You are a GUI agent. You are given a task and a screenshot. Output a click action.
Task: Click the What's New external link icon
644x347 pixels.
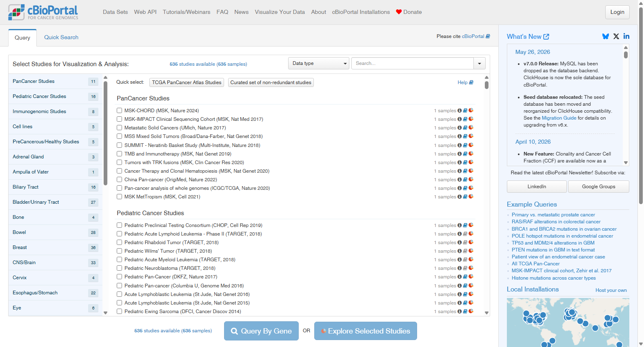546,37
